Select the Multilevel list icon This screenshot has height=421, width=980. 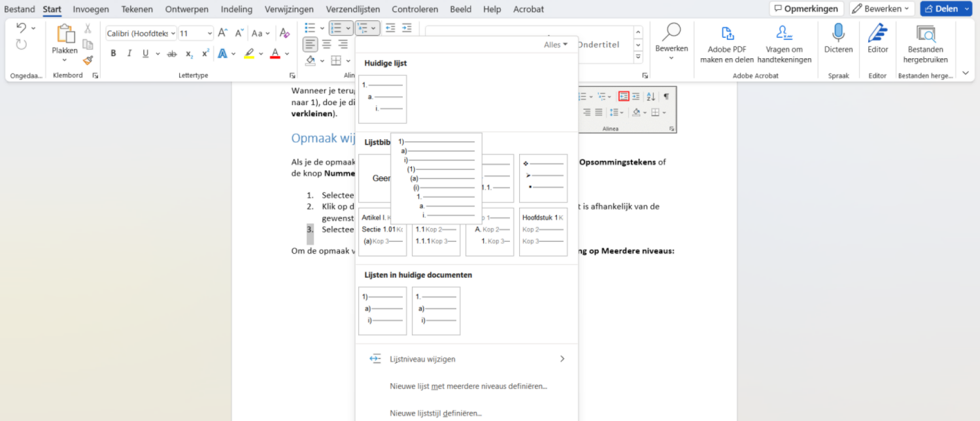[362, 28]
